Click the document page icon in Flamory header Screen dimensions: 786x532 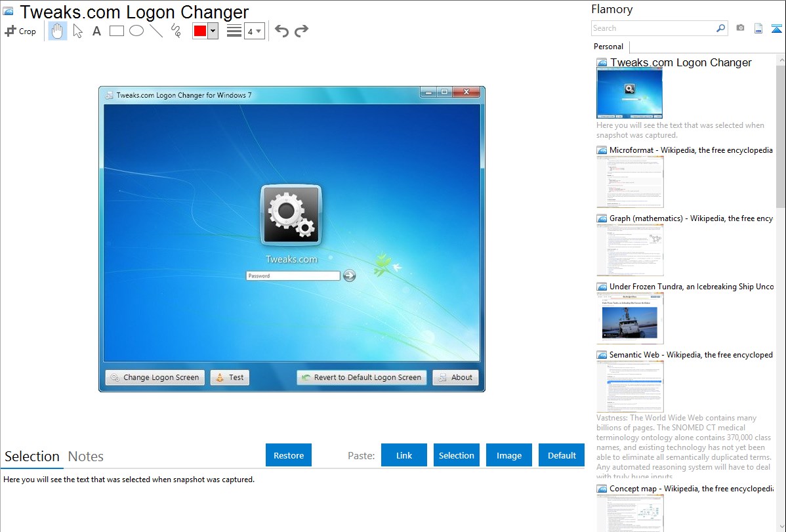(758, 28)
